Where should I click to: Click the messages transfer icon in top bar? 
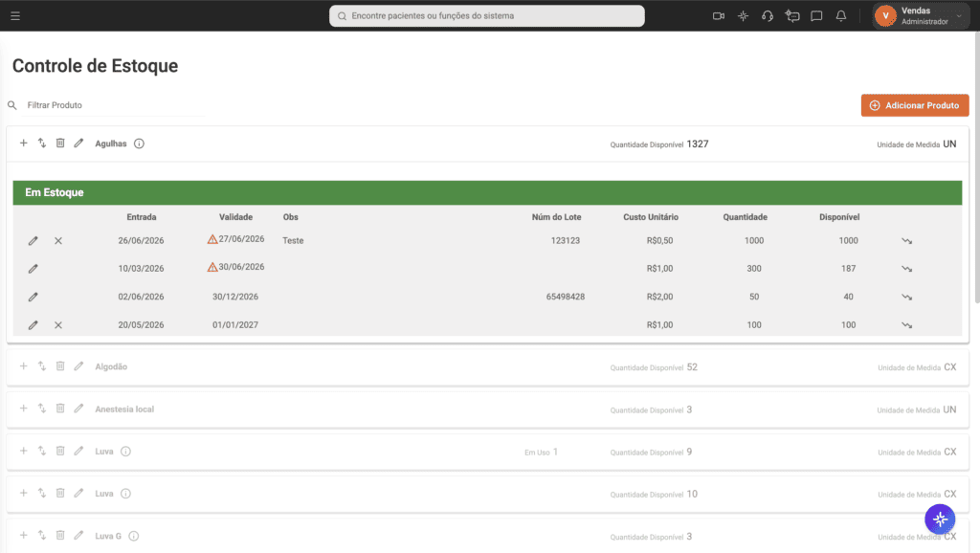point(791,15)
